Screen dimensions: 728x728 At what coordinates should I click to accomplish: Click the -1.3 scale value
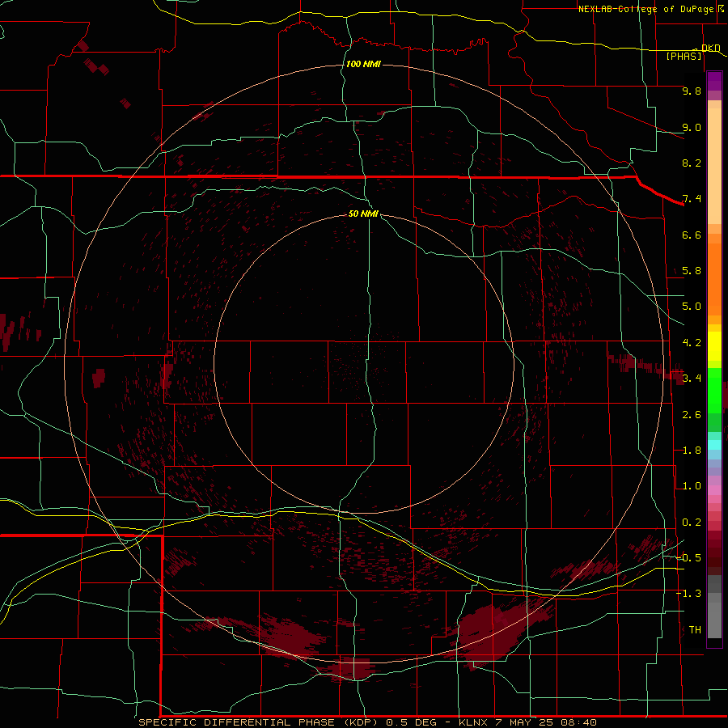coord(688,594)
